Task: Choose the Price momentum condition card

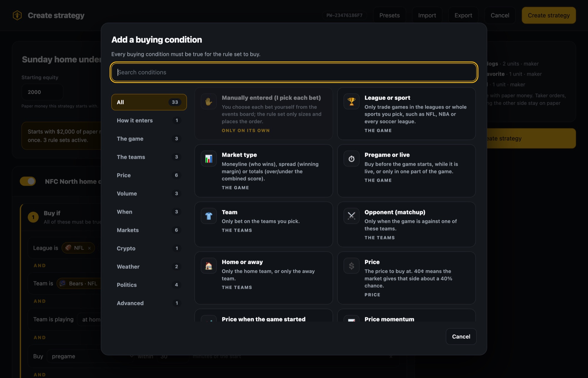Action: pos(406,315)
